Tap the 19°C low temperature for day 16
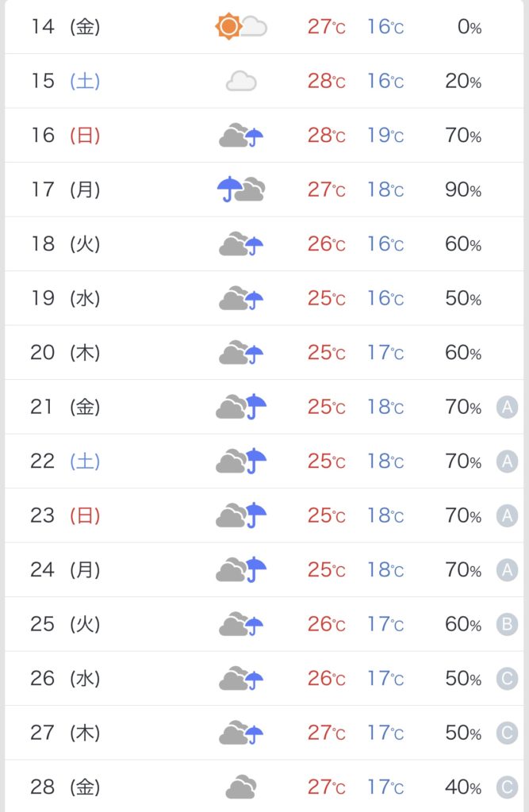 tap(385, 135)
